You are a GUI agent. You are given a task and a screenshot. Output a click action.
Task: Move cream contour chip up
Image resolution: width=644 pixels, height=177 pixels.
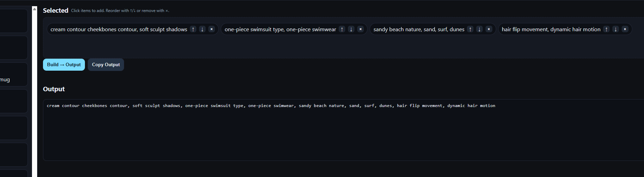coord(193,29)
